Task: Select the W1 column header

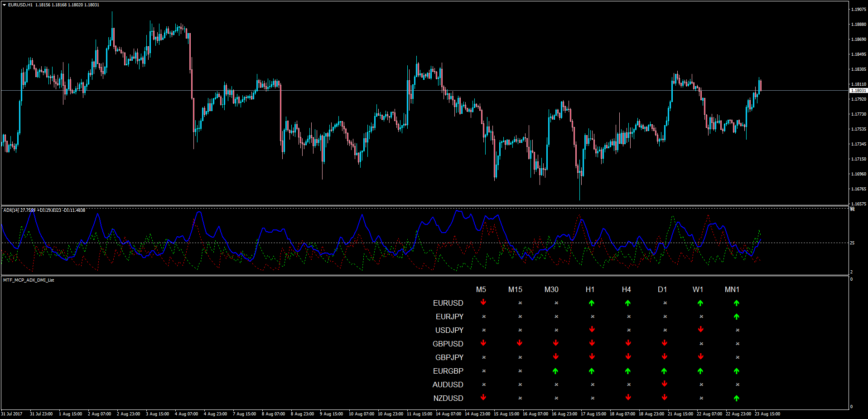Action: click(x=698, y=289)
